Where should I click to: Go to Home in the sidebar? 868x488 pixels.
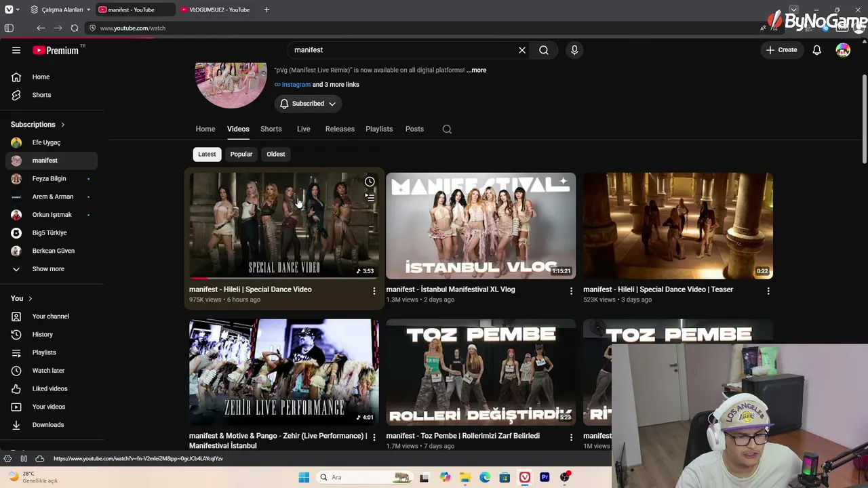point(52,77)
